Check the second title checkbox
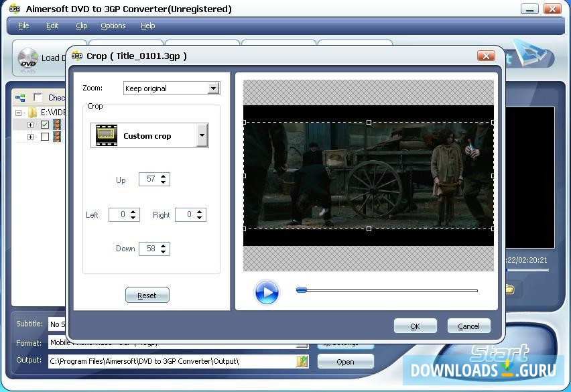Image resolution: width=571 pixels, height=392 pixels. click(x=45, y=137)
